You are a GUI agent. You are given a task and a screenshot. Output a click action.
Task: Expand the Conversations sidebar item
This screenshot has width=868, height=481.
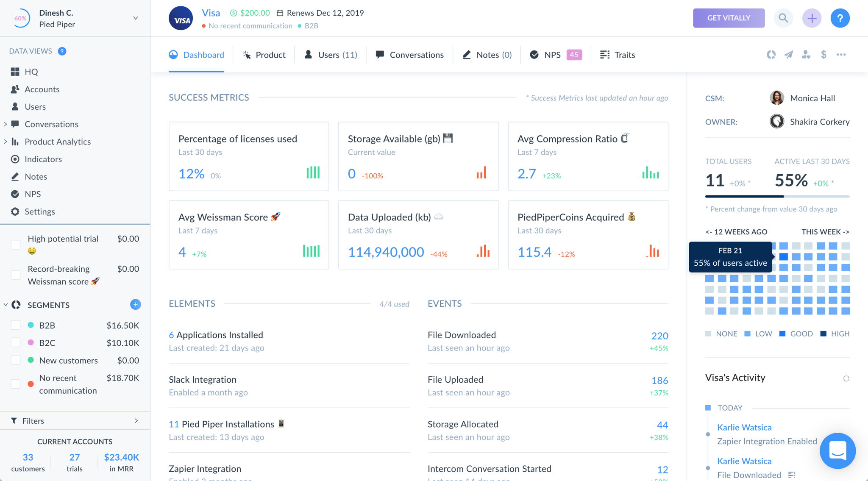coord(5,124)
